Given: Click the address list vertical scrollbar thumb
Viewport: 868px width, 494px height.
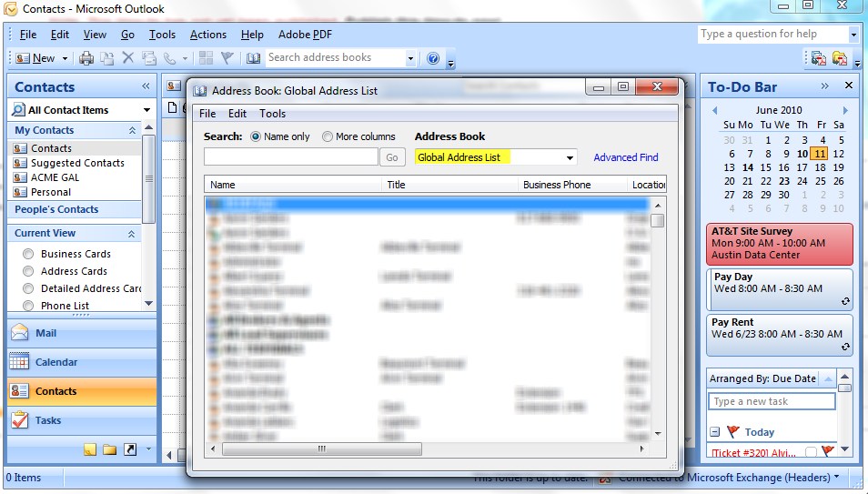Looking at the screenshot, I should point(658,220).
